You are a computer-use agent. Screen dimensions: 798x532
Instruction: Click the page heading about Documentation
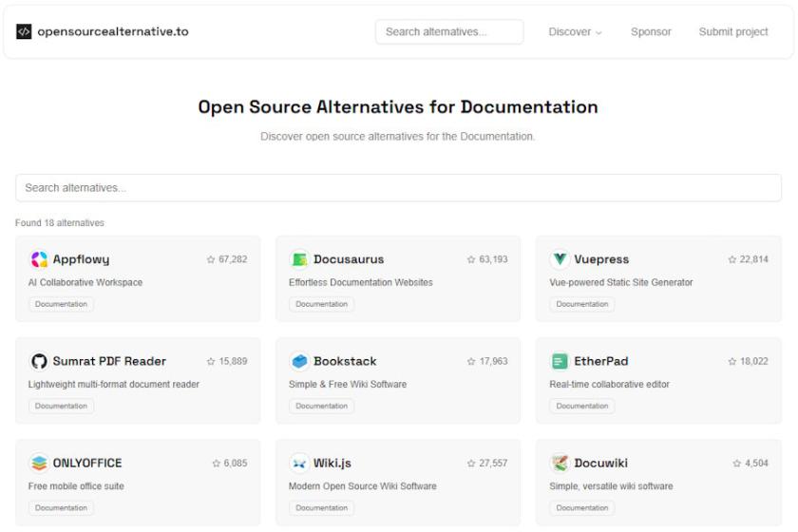tap(398, 107)
